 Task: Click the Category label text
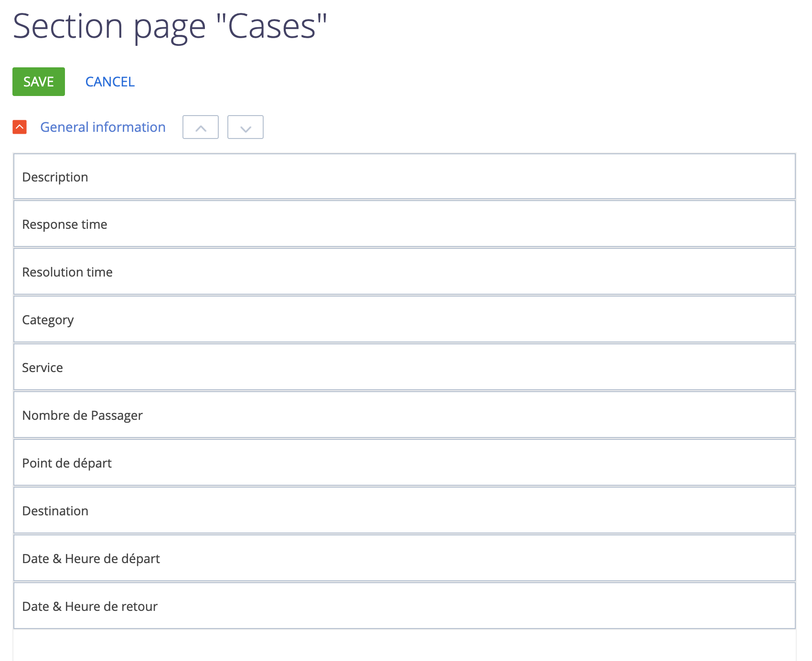coord(48,320)
